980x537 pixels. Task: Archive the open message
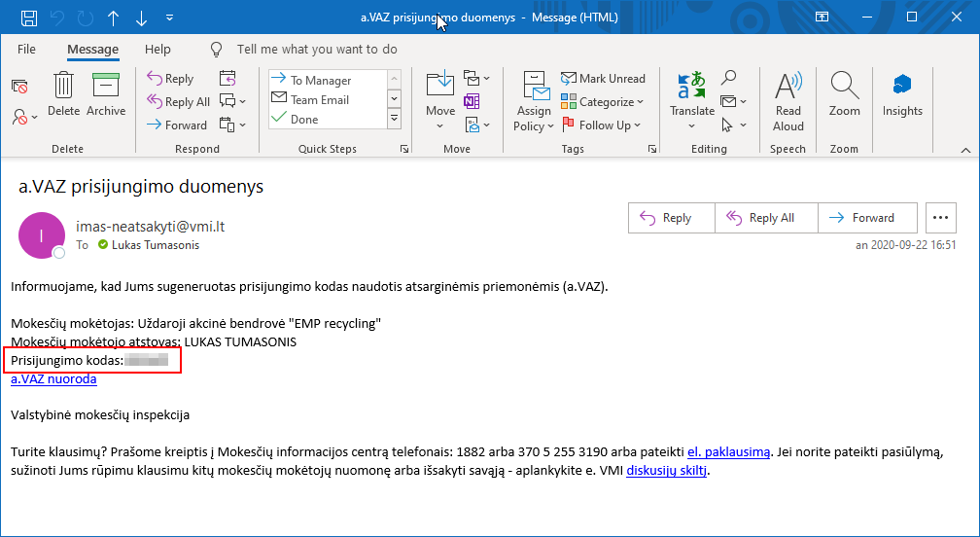[106, 94]
